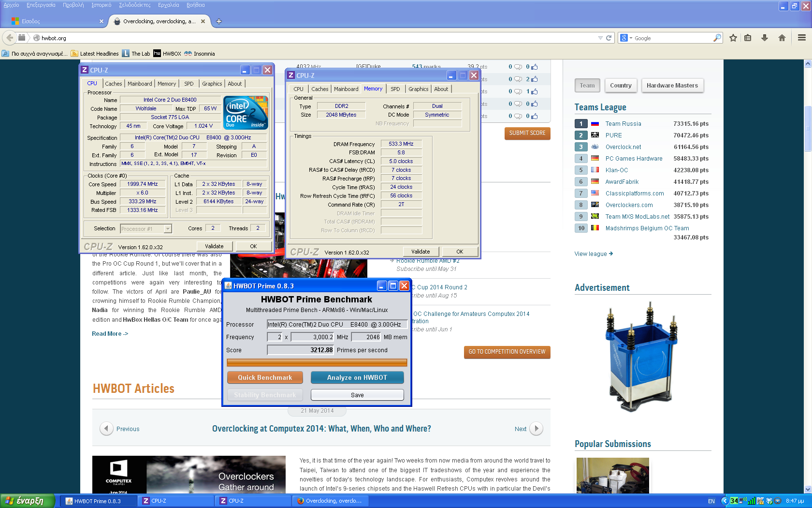Screen dimensions: 812x508
Task: Click the HWBOT Prime orange progress bar
Action: pos(317,363)
